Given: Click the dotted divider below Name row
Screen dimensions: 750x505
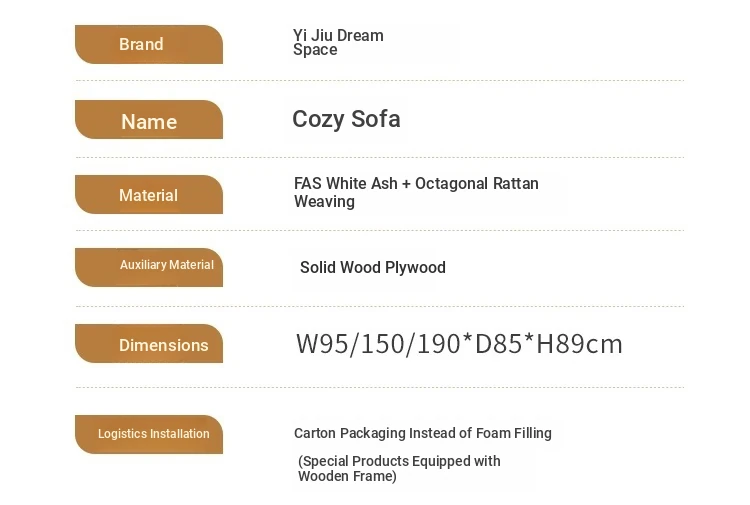Looking at the screenshot, I should 380,157.
